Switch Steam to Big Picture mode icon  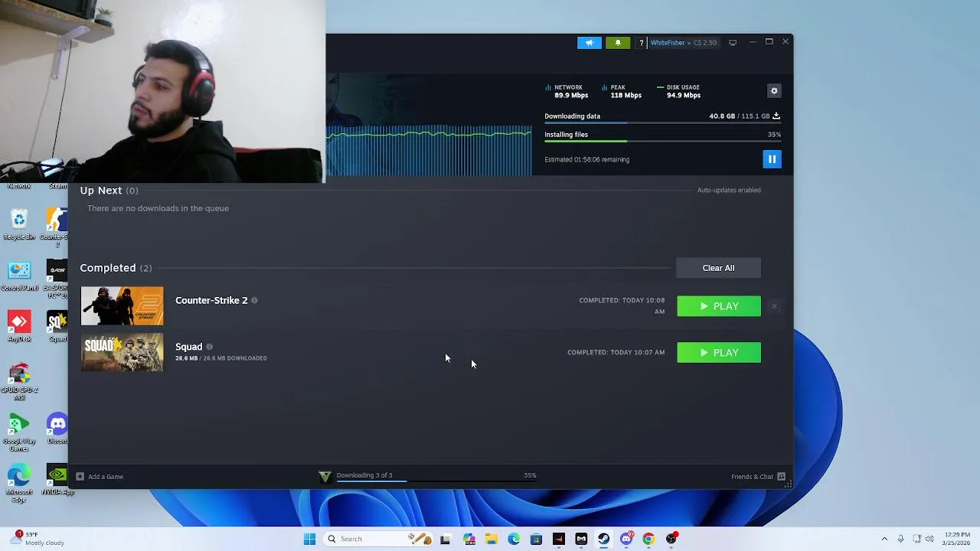733,43
